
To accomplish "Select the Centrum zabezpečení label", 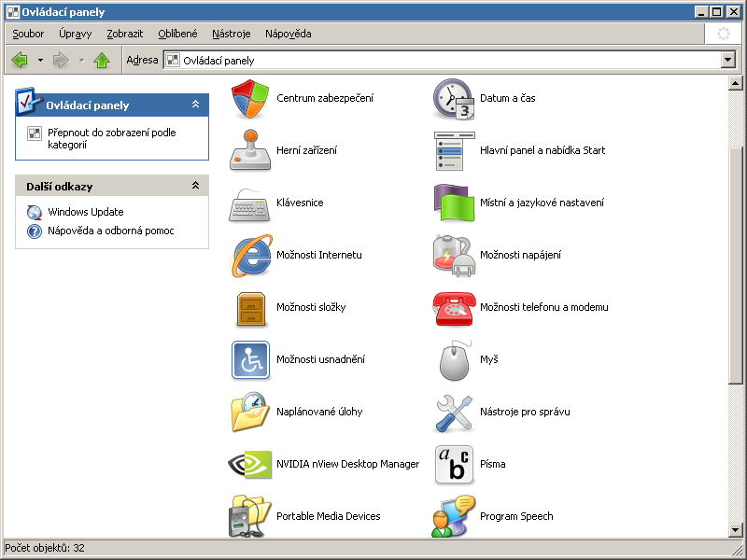I will pyautogui.click(x=325, y=98).
